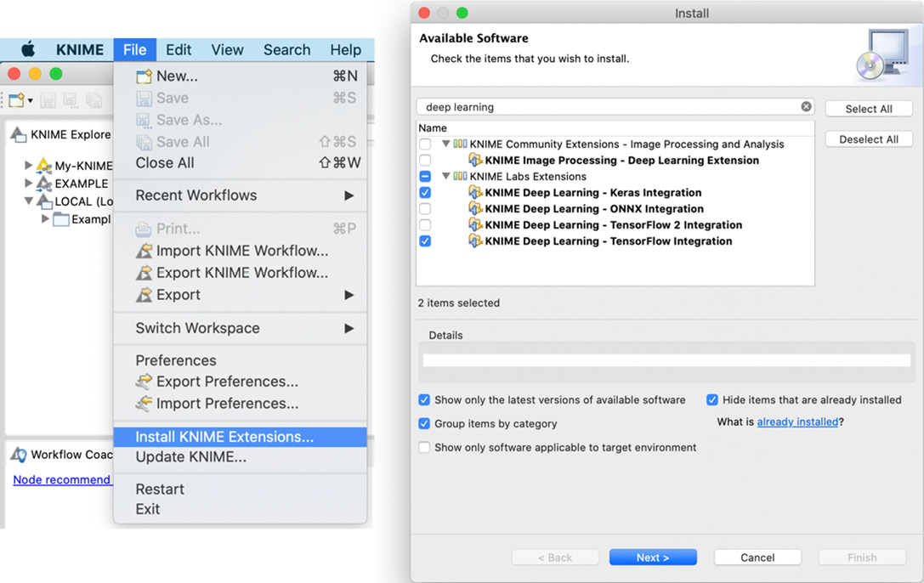Click the KNIME Explorer panel icon

[x=19, y=135]
